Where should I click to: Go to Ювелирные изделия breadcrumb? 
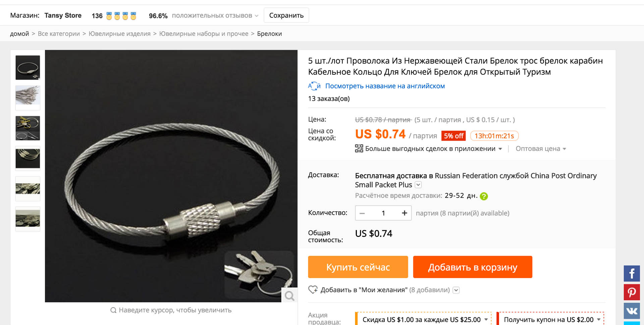[119, 34]
